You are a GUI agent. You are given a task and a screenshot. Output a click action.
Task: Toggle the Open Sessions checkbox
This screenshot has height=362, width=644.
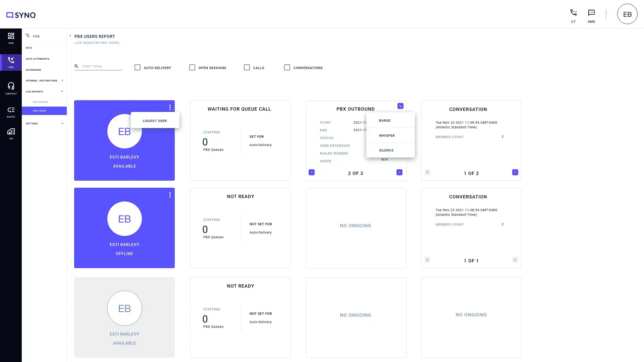click(192, 67)
